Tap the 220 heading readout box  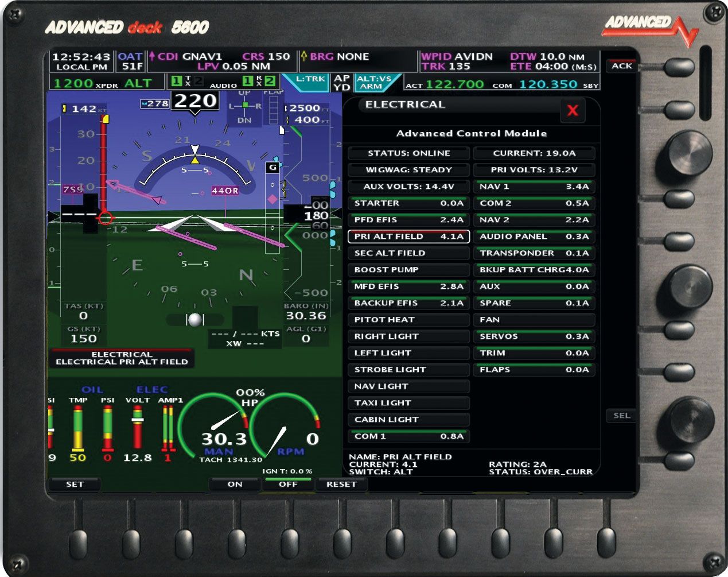pos(195,101)
